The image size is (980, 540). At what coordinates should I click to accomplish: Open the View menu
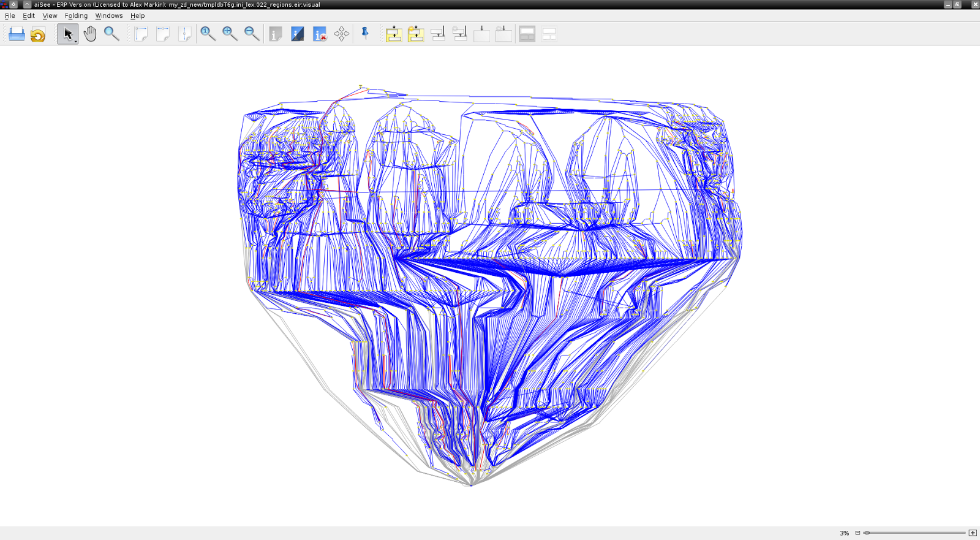point(50,16)
